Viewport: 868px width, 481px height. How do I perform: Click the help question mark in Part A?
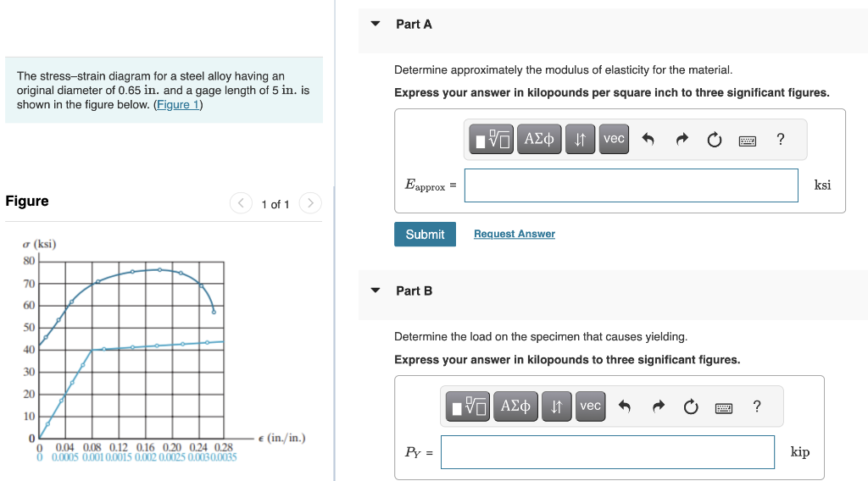pos(781,140)
